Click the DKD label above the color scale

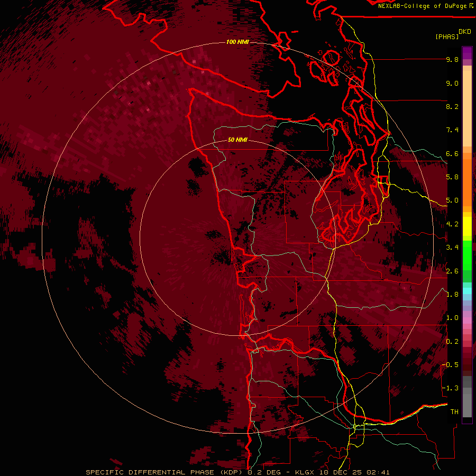pyautogui.click(x=465, y=32)
